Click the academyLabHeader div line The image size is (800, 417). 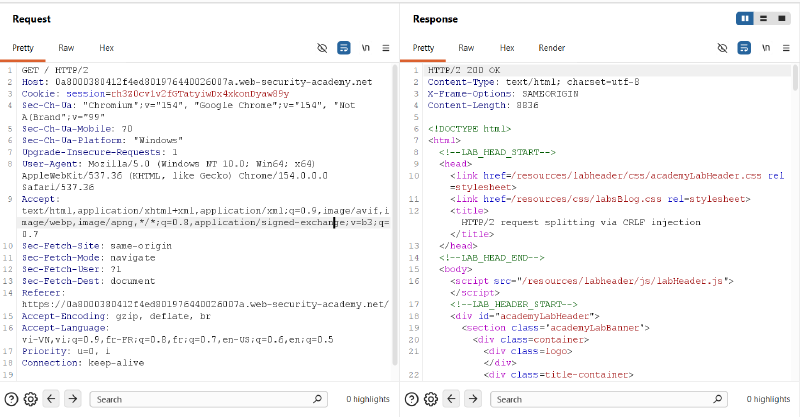point(524,316)
